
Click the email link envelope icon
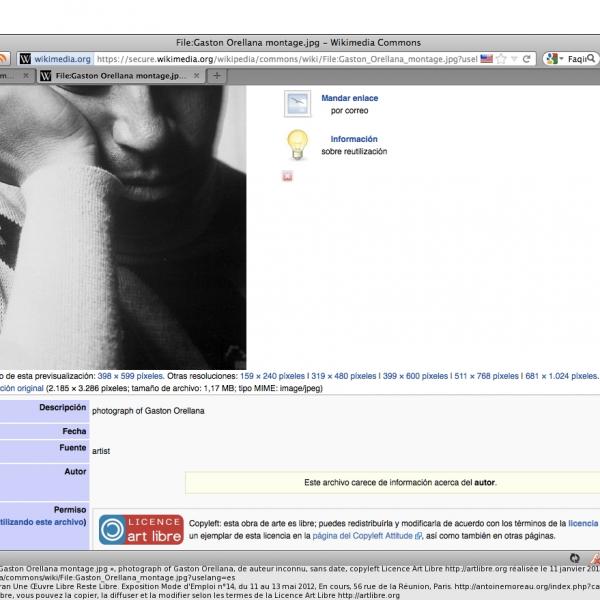[297, 104]
